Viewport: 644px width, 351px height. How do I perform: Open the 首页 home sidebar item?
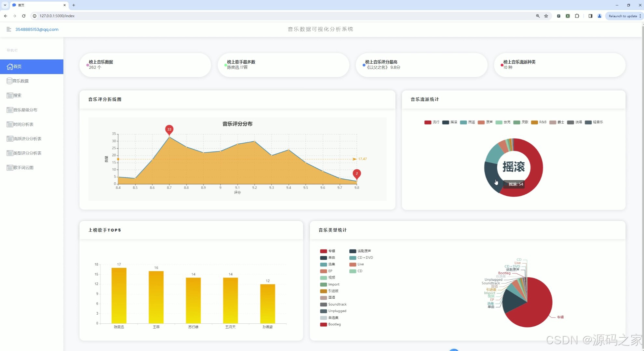[32, 67]
